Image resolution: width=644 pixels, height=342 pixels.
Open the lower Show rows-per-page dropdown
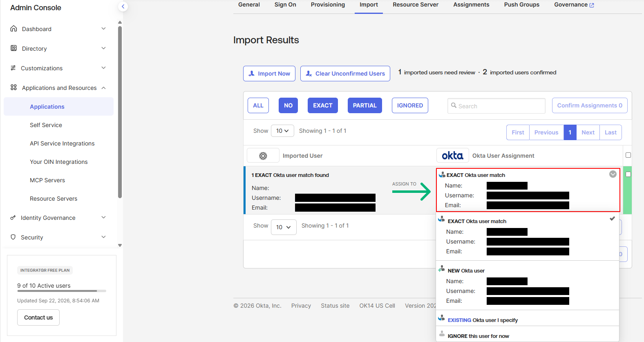[284, 227]
